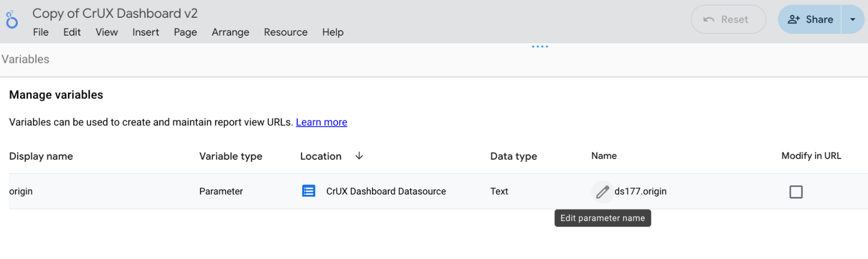The width and height of the screenshot is (868, 259).
Task: Open the Arrange menu
Action: 230,32
